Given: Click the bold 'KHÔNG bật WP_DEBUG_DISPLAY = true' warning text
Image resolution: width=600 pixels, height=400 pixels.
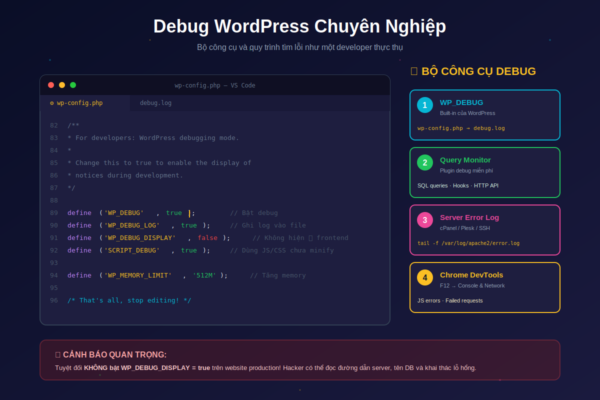Looking at the screenshot, I should [147, 368].
